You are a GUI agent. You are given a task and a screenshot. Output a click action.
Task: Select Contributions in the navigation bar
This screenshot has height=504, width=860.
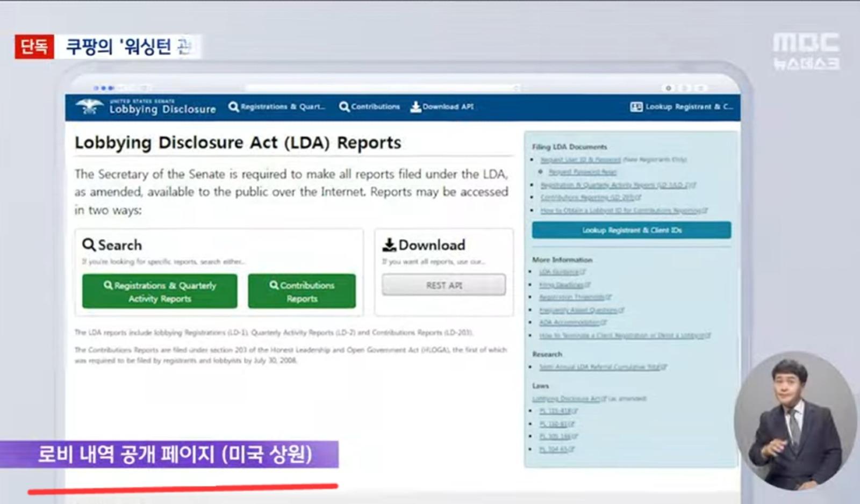(374, 106)
